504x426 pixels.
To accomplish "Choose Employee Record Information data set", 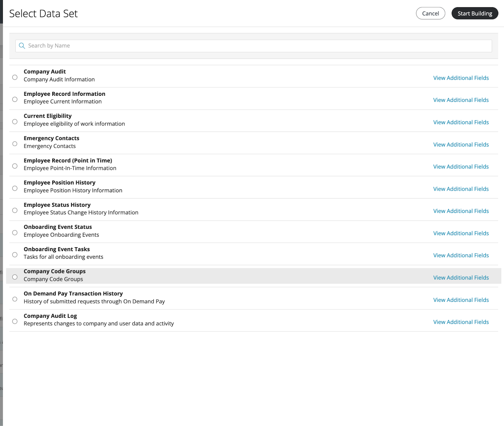I will click(15, 99).
